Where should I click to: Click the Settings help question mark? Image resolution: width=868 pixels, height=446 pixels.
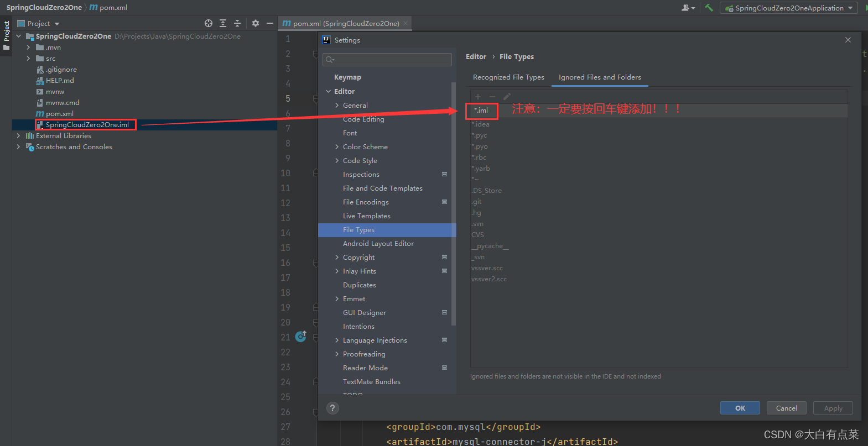[332, 408]
